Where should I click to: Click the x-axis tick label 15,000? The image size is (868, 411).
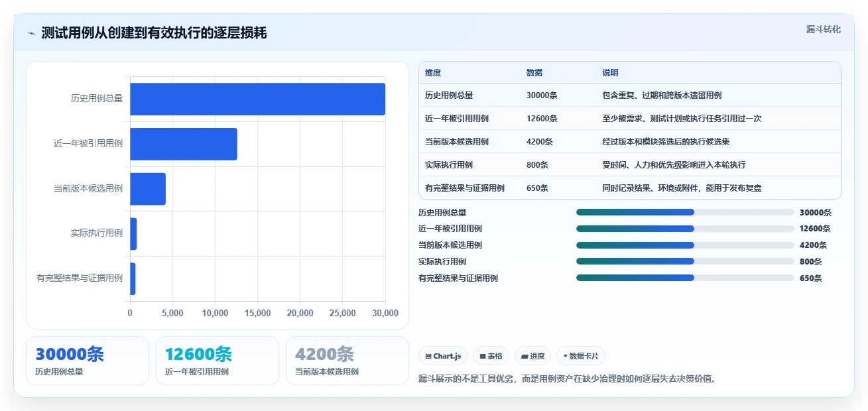click(x=258, y=313)
